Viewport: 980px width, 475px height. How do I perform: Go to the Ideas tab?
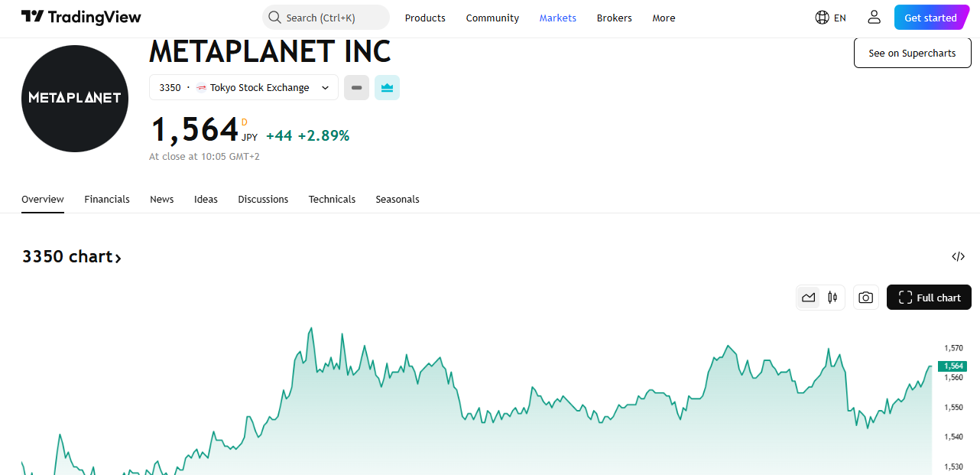click(x=206, y=199)
